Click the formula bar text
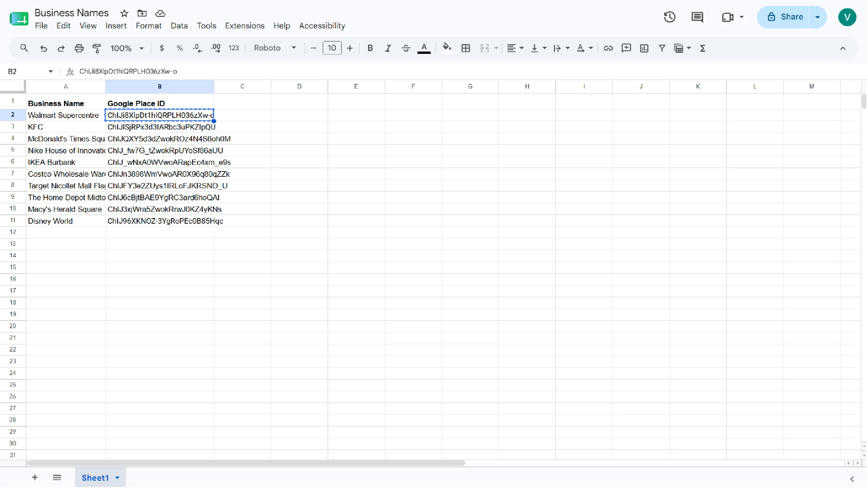 [x=128, y=72]
